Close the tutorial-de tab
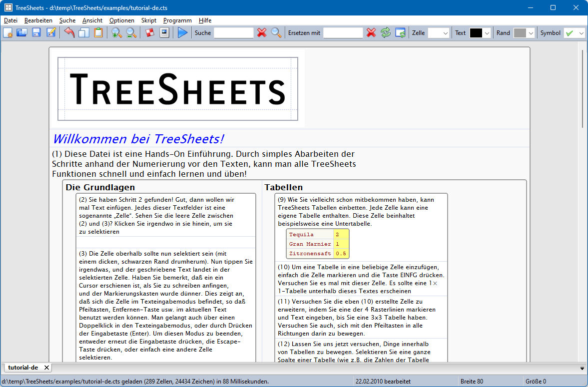 (46, 368)
